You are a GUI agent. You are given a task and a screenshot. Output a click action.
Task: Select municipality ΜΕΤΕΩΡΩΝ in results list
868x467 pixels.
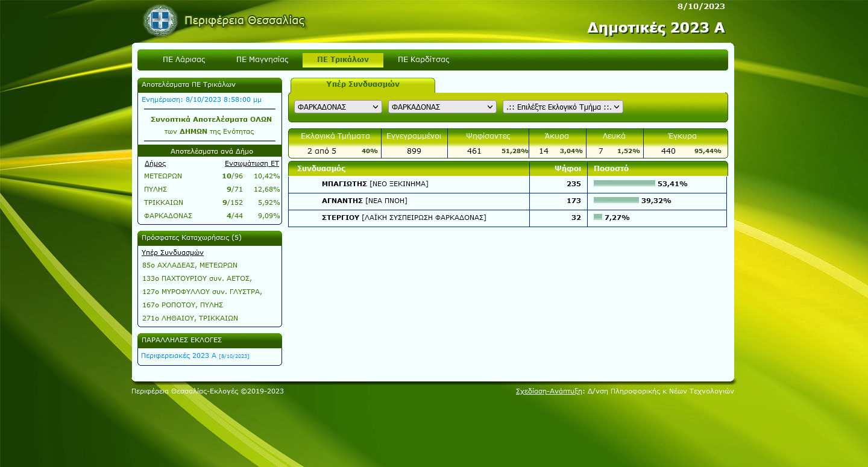[163, 176]
